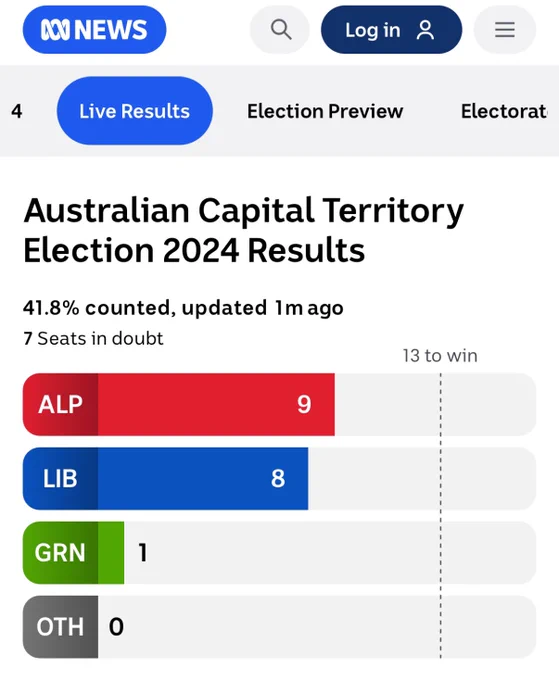Click the user profile icon in Log in

tap(425, 30)
